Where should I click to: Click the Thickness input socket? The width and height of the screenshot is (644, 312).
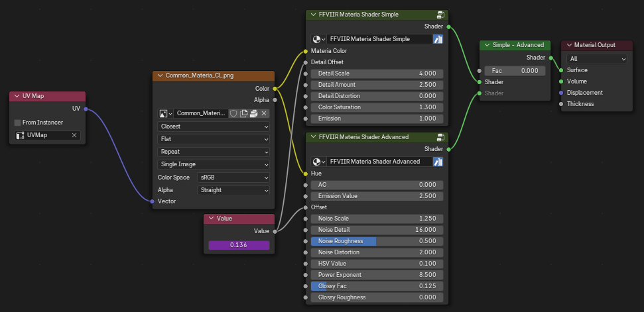coord(562,104)
